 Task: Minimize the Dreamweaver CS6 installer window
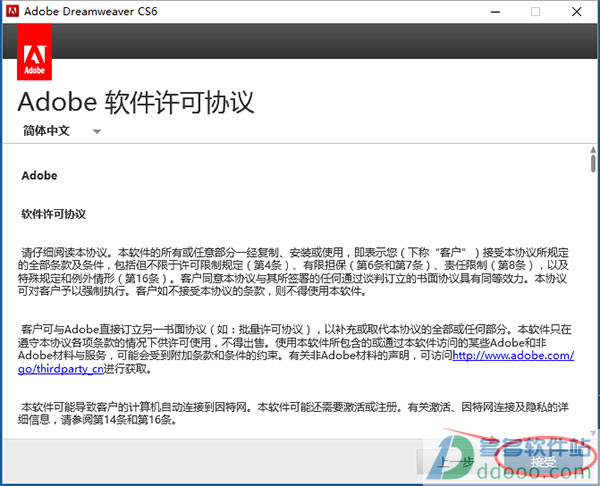[495, 12]
